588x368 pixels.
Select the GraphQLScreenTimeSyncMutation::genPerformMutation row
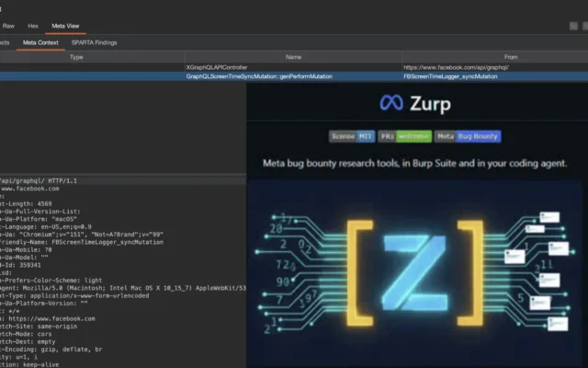(294, 76)
